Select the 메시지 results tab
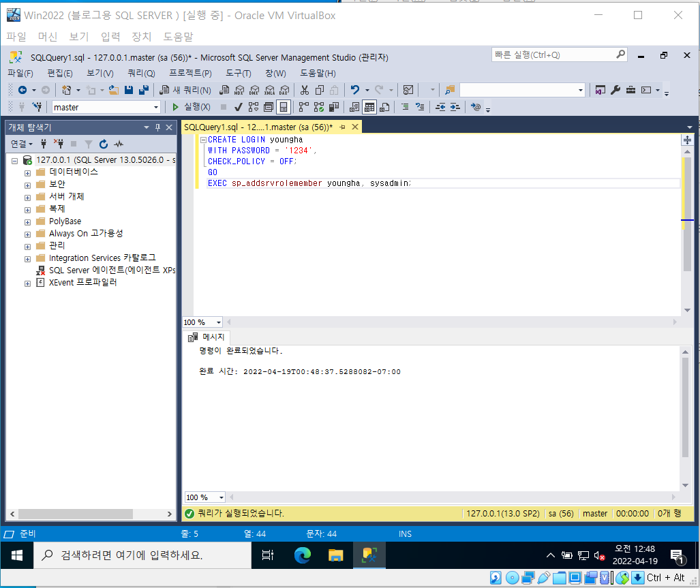 tap(207, 337)
